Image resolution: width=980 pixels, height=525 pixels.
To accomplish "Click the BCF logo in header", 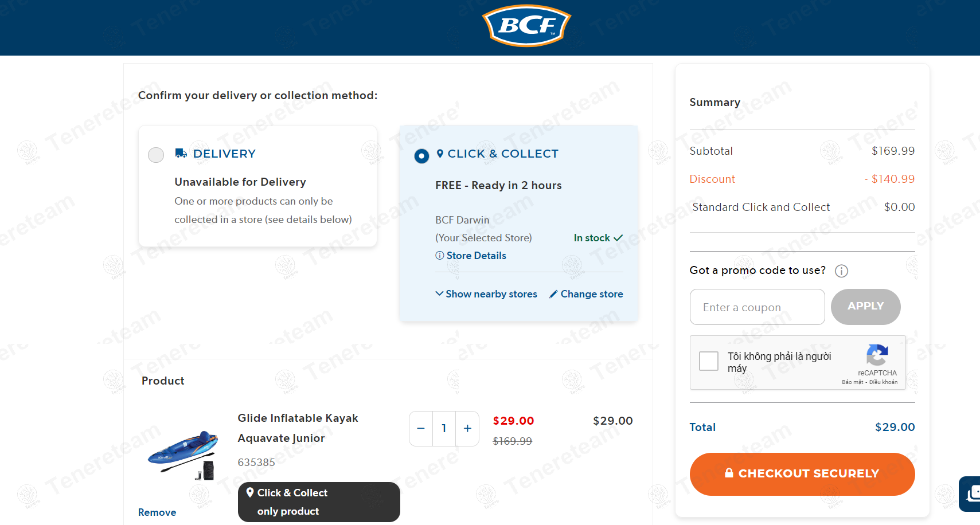I will [526, 26].
